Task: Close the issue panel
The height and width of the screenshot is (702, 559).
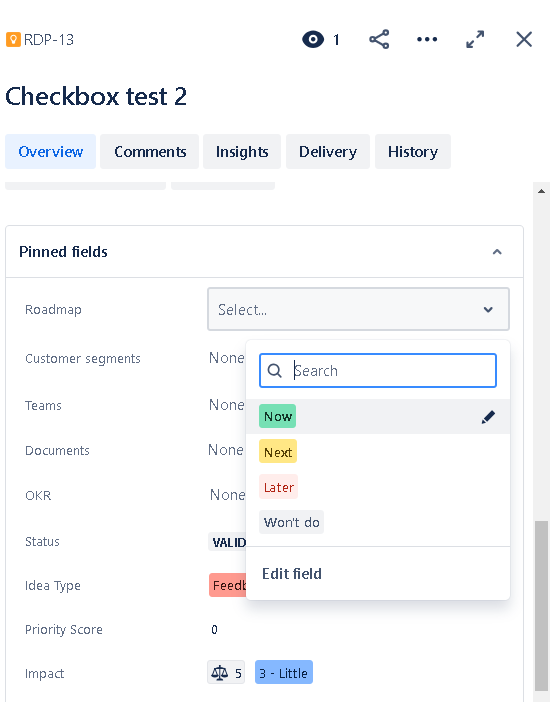Action: pos(524,39)
